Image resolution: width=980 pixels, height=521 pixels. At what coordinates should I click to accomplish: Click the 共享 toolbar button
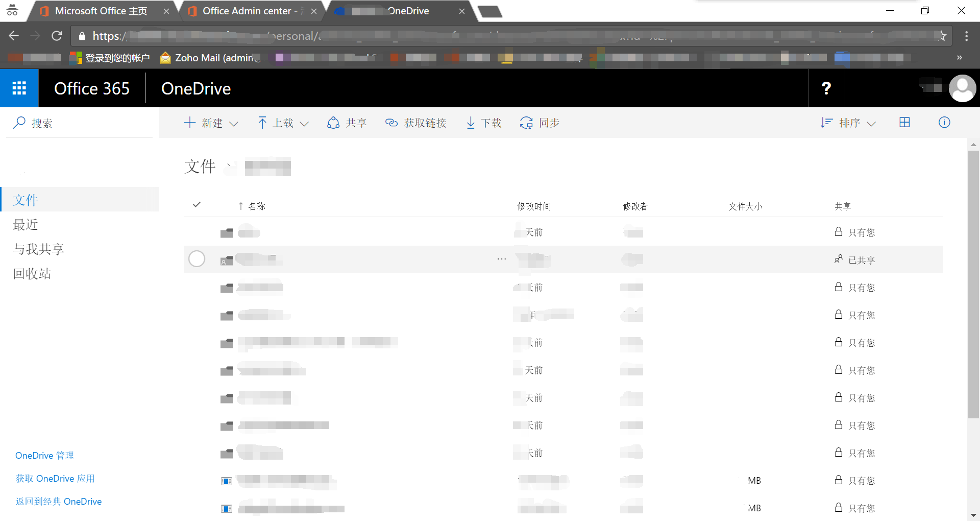(x=347, y=123)
